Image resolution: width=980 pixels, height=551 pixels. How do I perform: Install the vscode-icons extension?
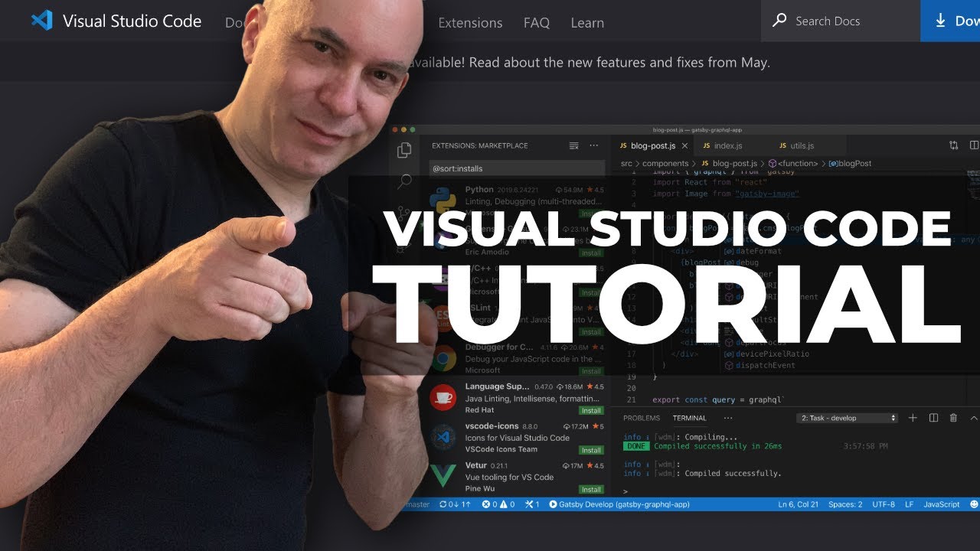(x=591, y=450)
